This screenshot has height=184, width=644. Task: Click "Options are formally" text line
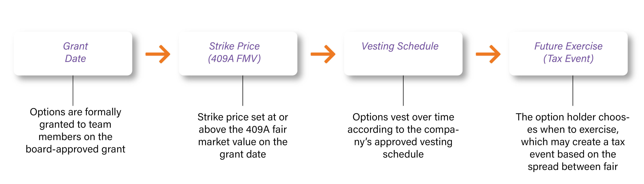[x=75, y=112]
